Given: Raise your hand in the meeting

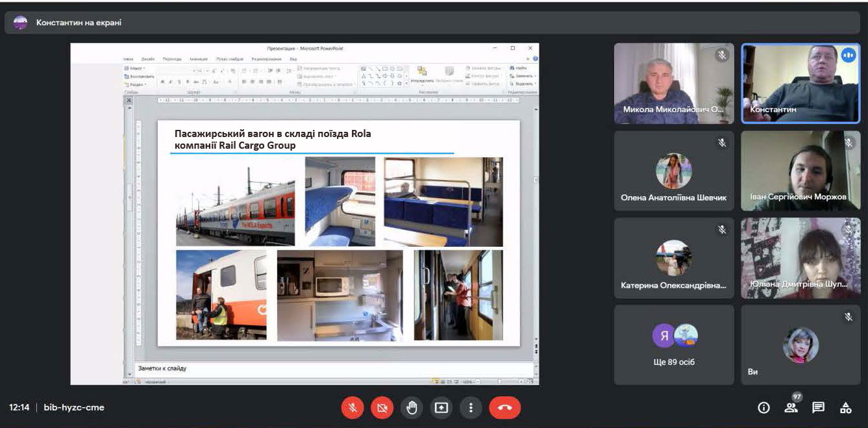Looking at the screenshot, I should coord(412,408).
